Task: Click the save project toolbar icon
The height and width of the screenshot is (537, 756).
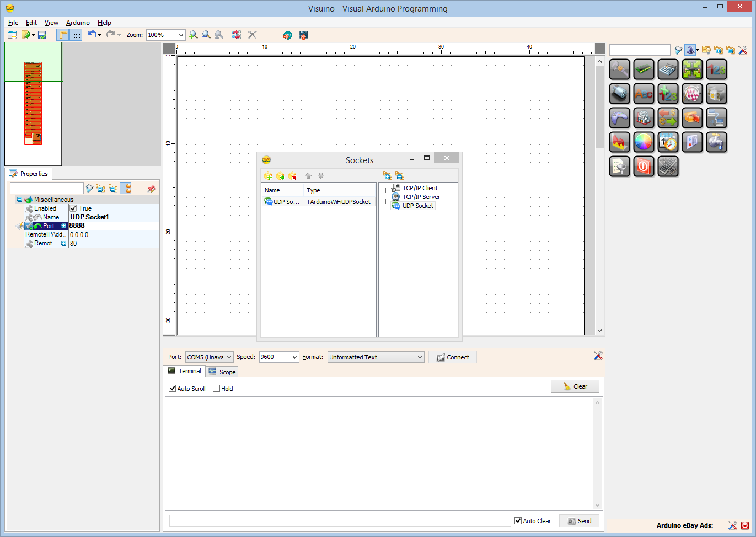Action: pyautogui.click(x=42, y=35)
